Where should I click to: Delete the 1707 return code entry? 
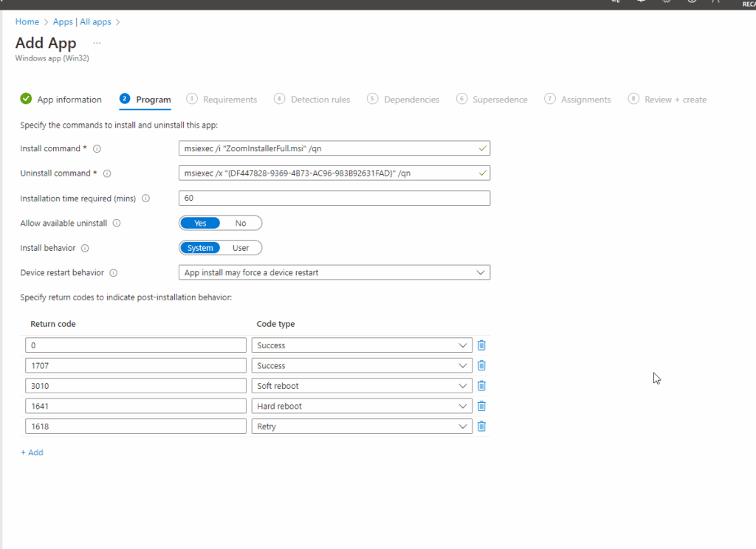click(481, 365)
